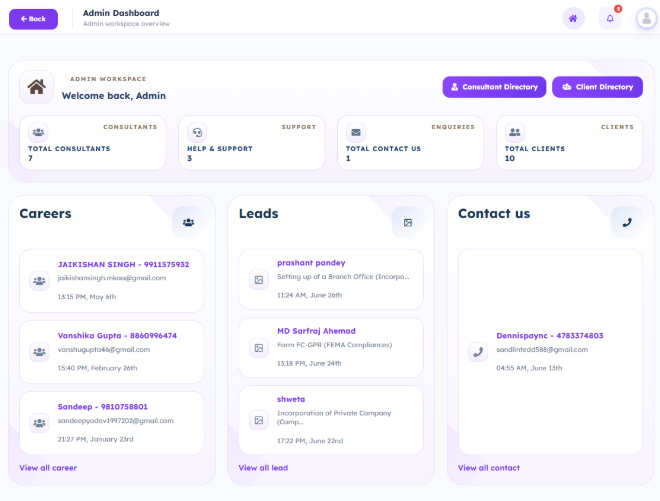Click phone icon next to Dennispaync contact
This screenshot has height=501, width=660.
pos(478,352)
